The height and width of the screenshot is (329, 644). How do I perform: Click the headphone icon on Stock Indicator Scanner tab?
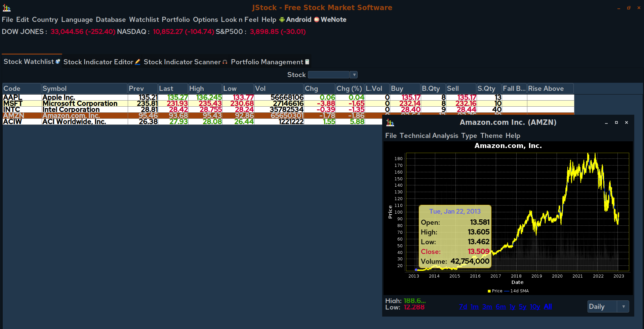point(225,62)
